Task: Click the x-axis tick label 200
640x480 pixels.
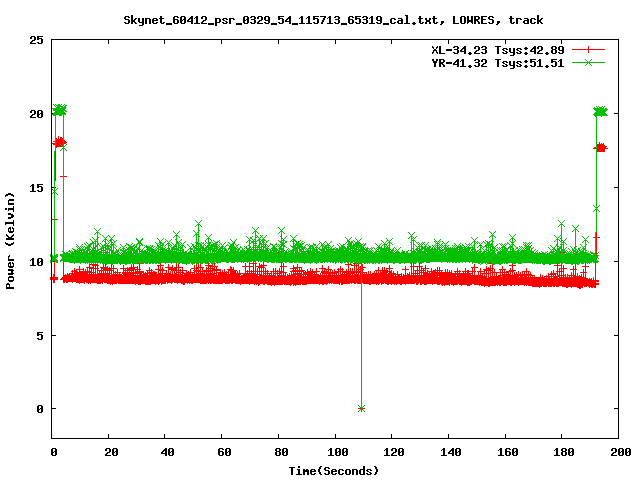Action: click(621, 452)
